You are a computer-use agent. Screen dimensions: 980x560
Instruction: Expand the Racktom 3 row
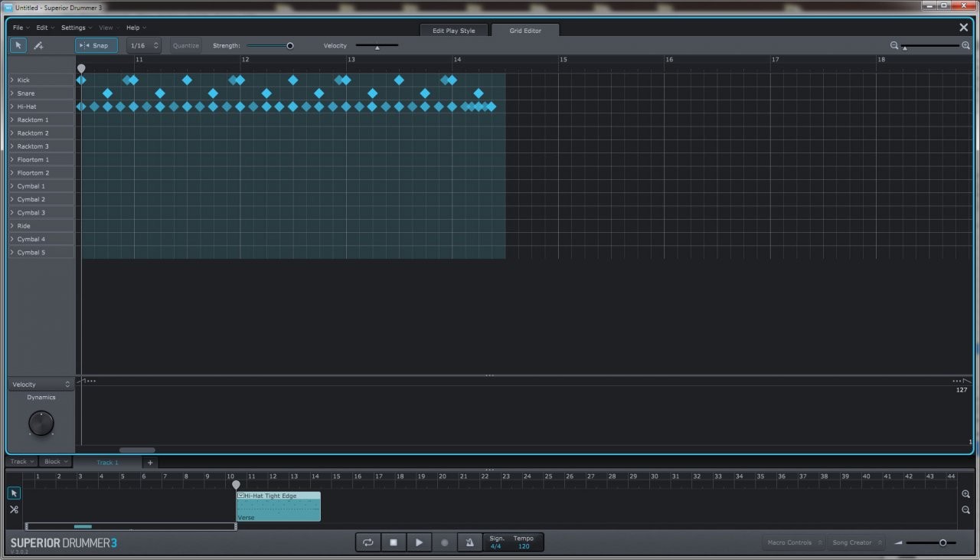(11, 146)
